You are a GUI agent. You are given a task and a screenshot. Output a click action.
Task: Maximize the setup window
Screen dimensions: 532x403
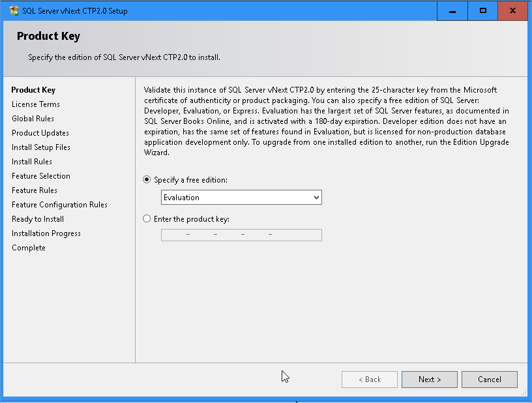tap(483, 11)
